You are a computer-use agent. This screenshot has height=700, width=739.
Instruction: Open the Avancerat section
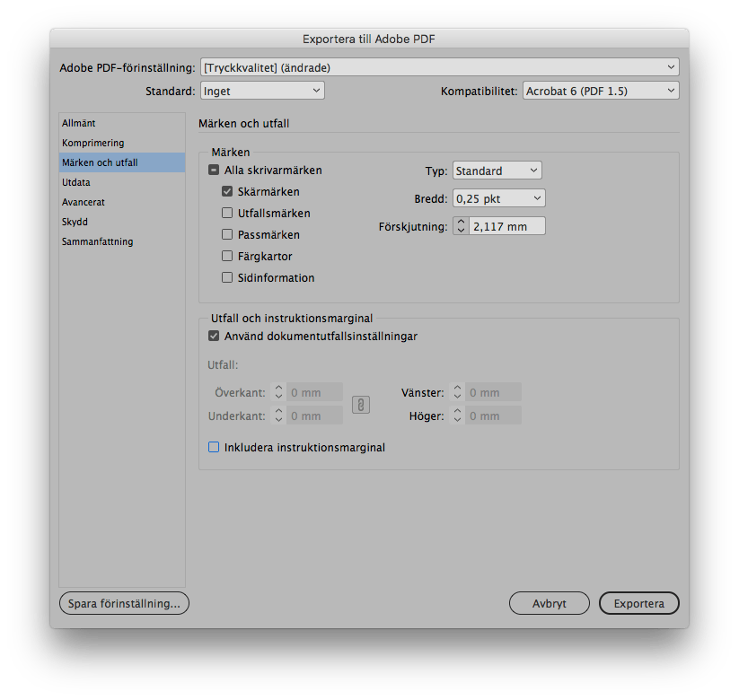click(x=121, y=202)
